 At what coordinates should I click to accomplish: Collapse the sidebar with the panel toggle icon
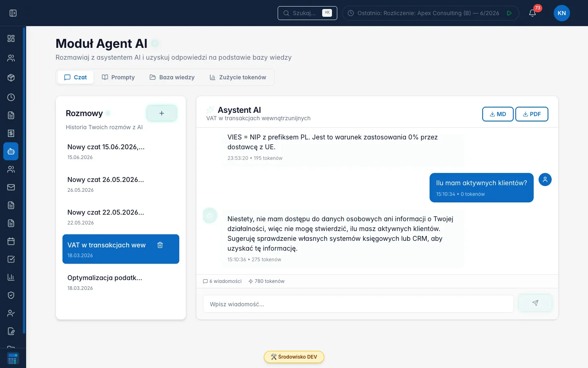pyautogui.click(x=13, y=13)
